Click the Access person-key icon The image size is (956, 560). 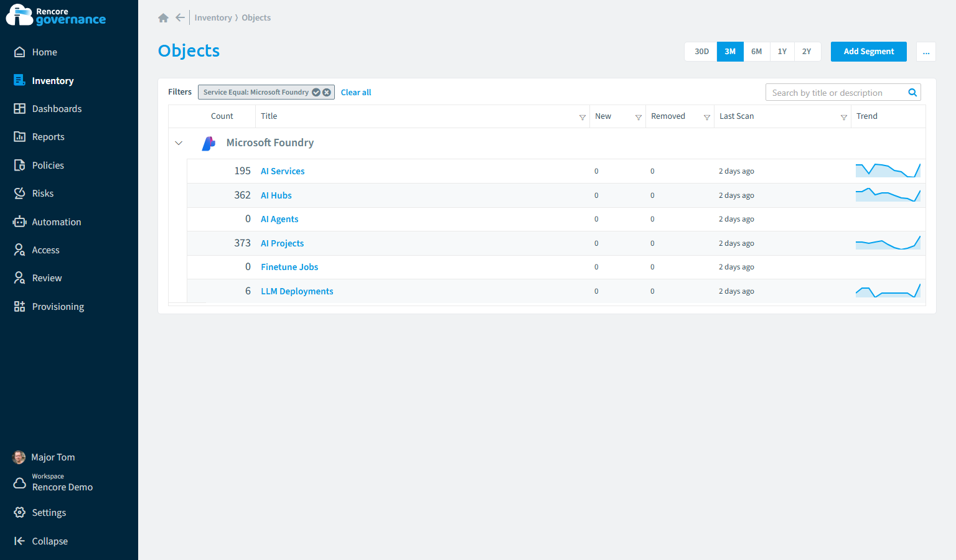pyautogui.click(x=20, y=250)
